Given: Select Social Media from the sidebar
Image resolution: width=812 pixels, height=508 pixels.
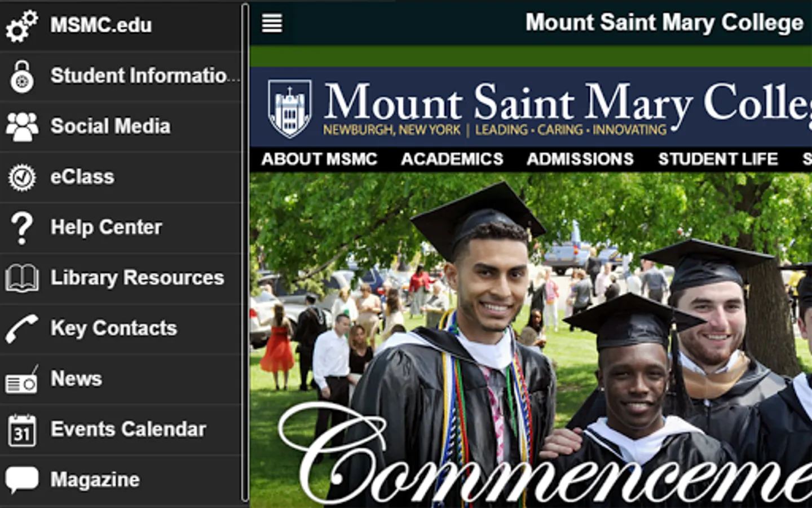Looking at the screenshot, I should tap(121, 126).
